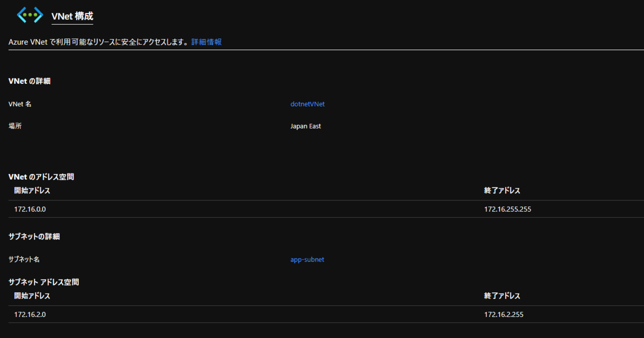Click the 場所 label
The image size is (644, 338).
[x=15, y=126]
